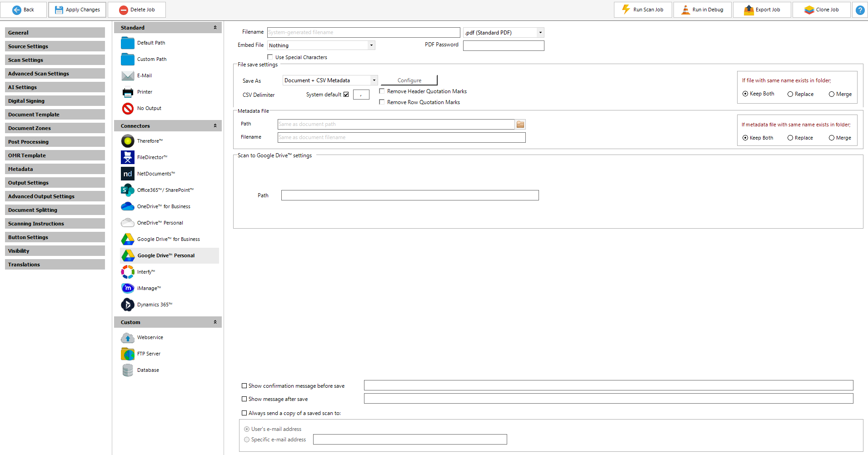Open the Save As format dropdown

coord(374,80)
